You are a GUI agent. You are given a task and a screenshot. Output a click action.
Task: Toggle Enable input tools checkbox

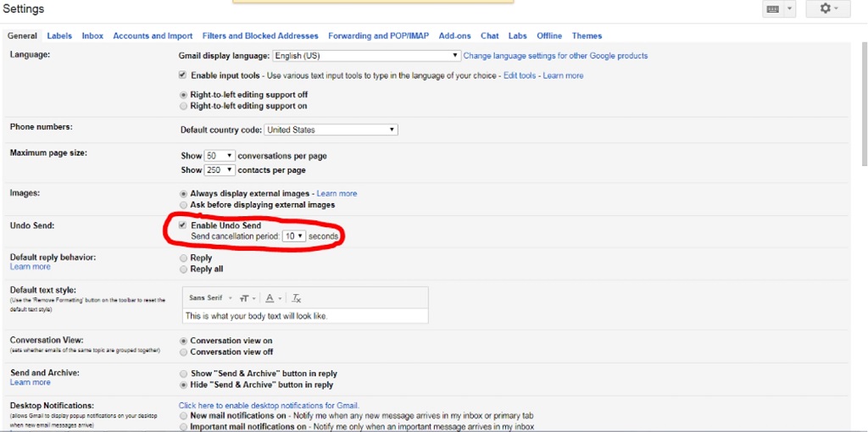(183, 75)
